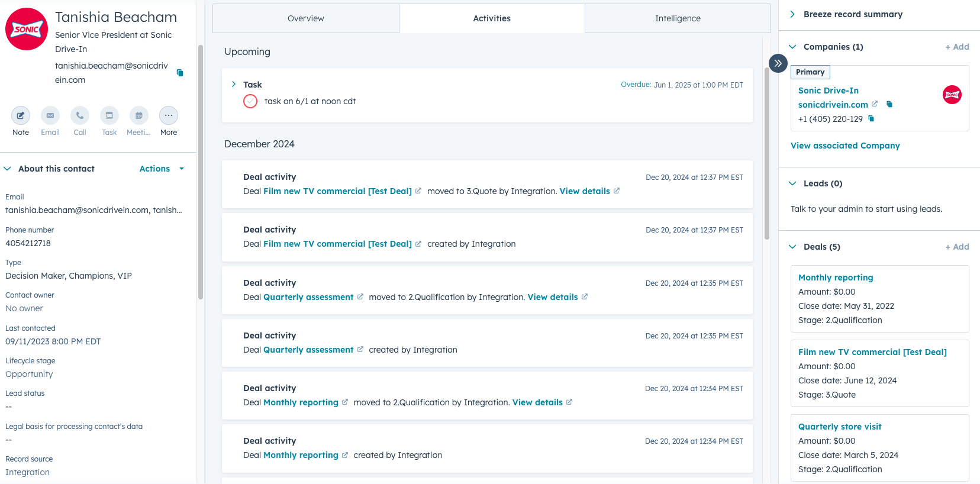Viewport: 980px width, 484px height.
Task: Click the Record source value Integration
Action: pos(27,472)
